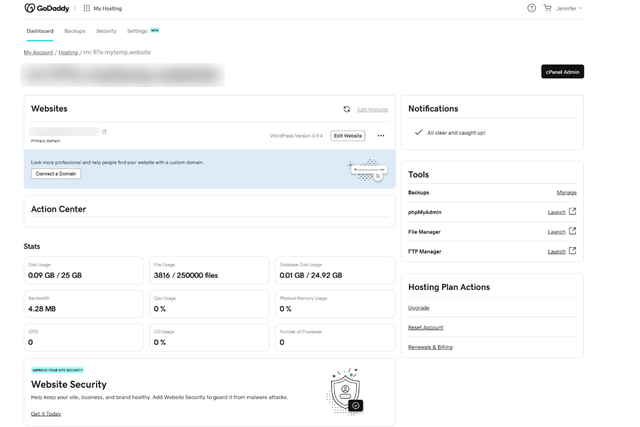
Task: Expand the Jennifer account dropdown
Action: (x=569, y=8)
